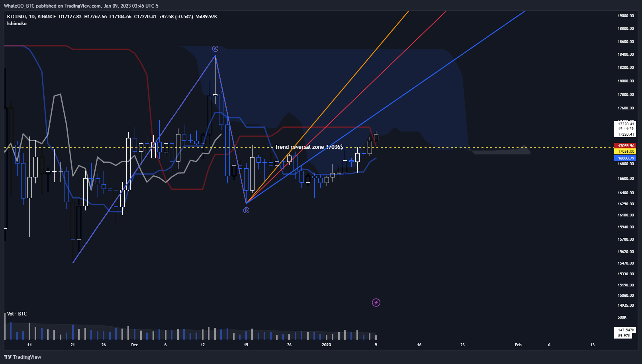Click the yellow 17036.00 price label
Screen dimensions: 642x364
[x=625, y=152]
